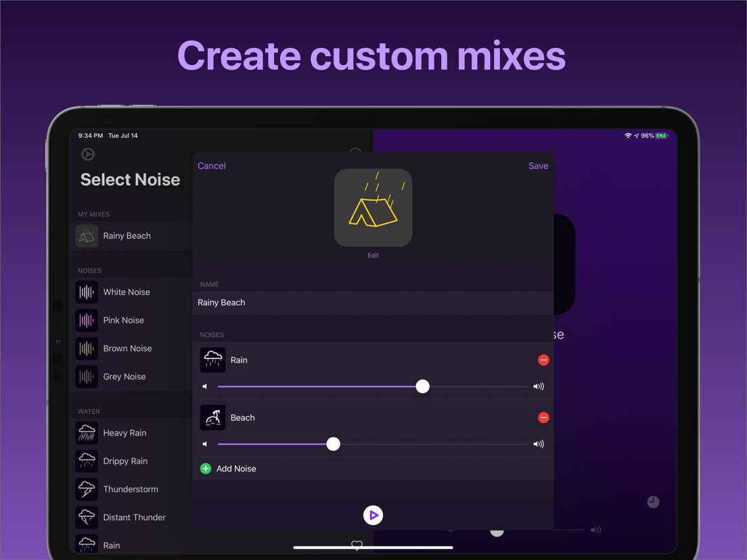Select the Drippy Rain row label

pos(125,461)
